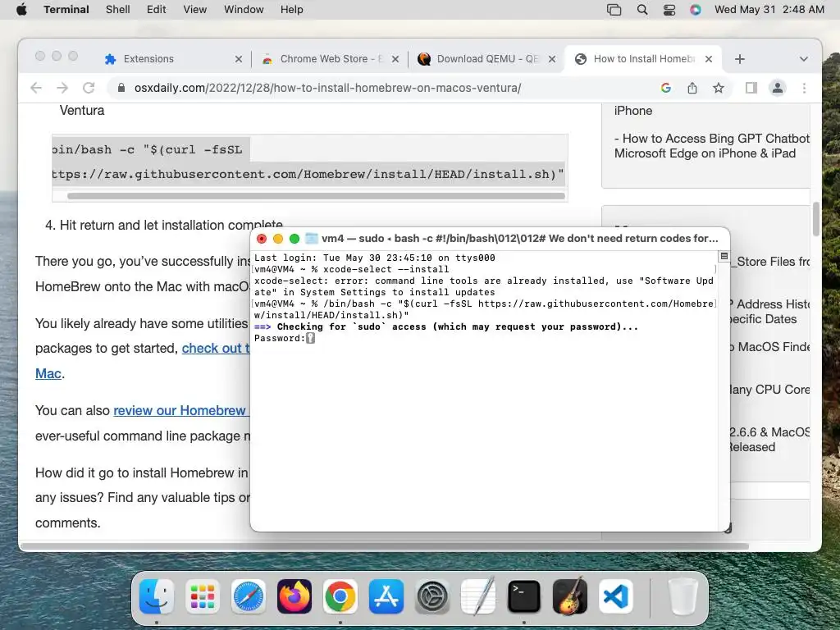Viewport: 840px width, 630px height.
Task: Open the Trash in the Dock
Action: click(x=683, y=596)
